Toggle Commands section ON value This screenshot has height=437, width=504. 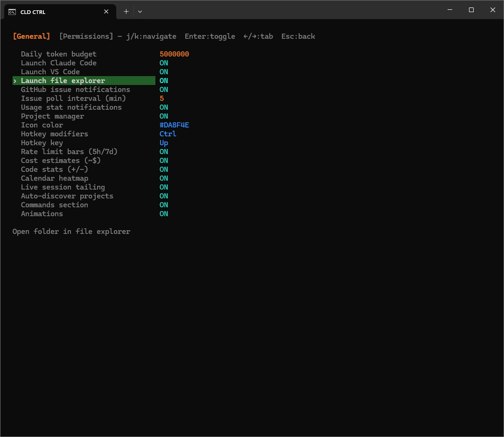[164, 205]
